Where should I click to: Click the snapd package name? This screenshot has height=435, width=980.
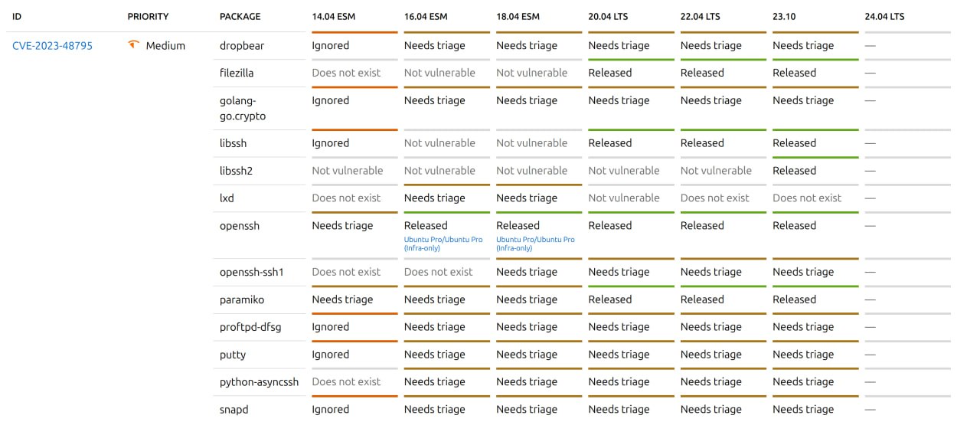point(234,410)
